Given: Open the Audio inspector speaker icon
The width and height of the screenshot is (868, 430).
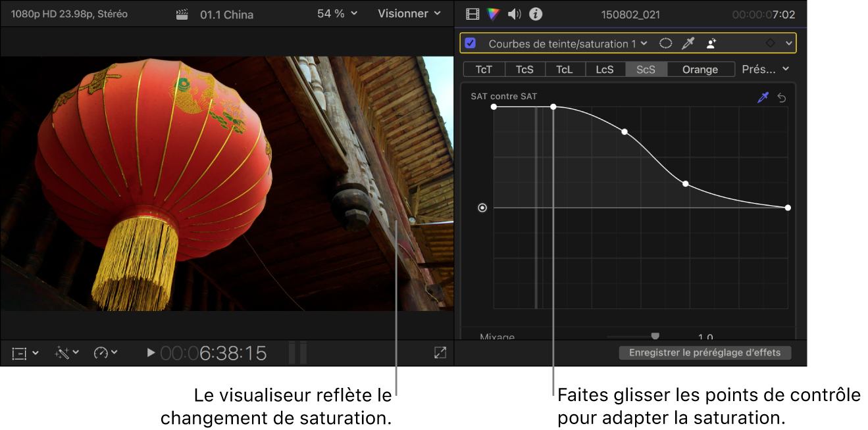Looking at the screenshot, I should [x=515, y=14].
